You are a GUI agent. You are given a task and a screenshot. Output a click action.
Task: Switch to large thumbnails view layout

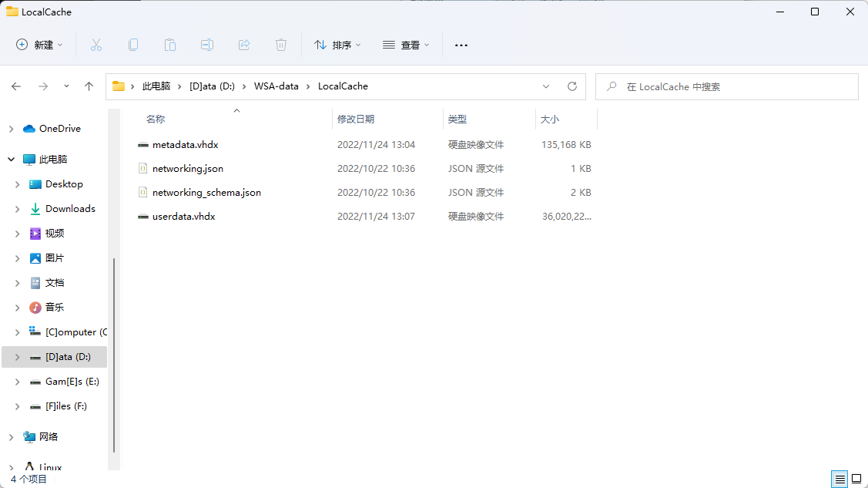tap(856, 479)
